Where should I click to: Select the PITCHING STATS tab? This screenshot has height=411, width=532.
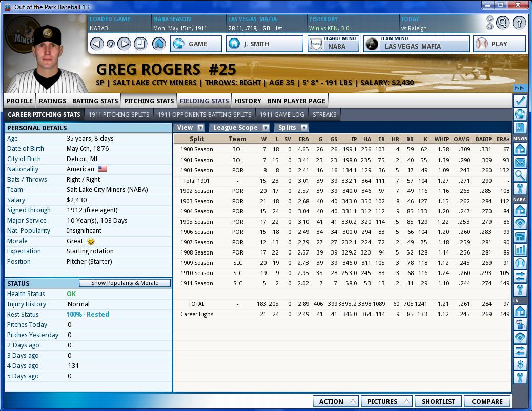[x=149, y=101]
